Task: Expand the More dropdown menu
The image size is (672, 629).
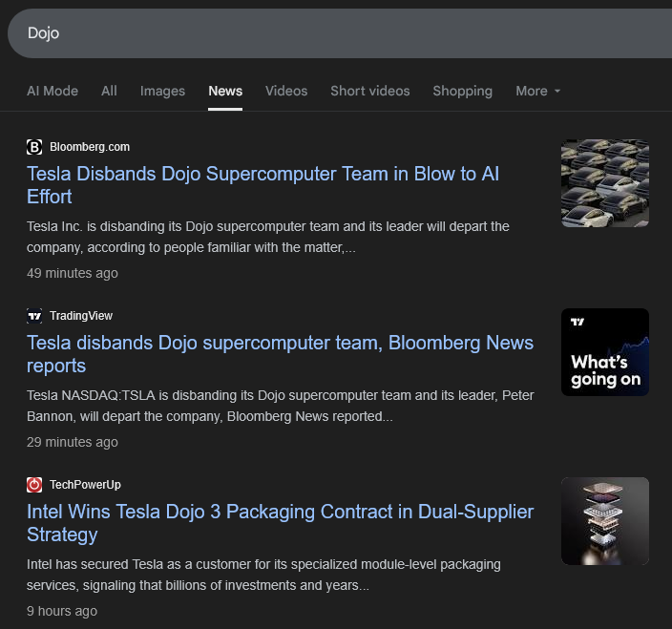Action: point(537,91)
